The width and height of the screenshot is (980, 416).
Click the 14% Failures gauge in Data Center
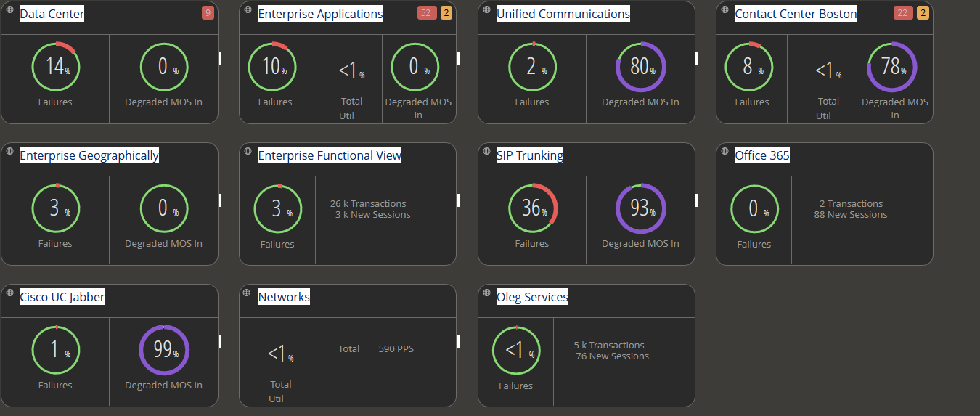[x=56, y=66]
